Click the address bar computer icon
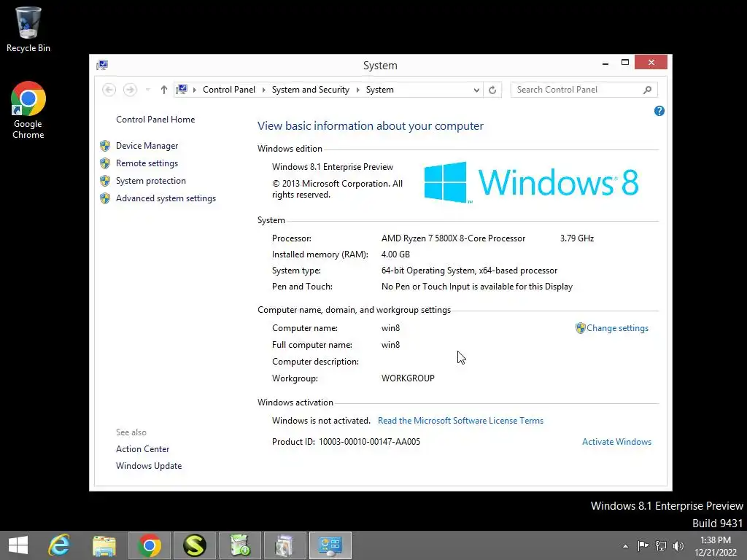This screenshot has height=560, width=747. tap(182, 90)
